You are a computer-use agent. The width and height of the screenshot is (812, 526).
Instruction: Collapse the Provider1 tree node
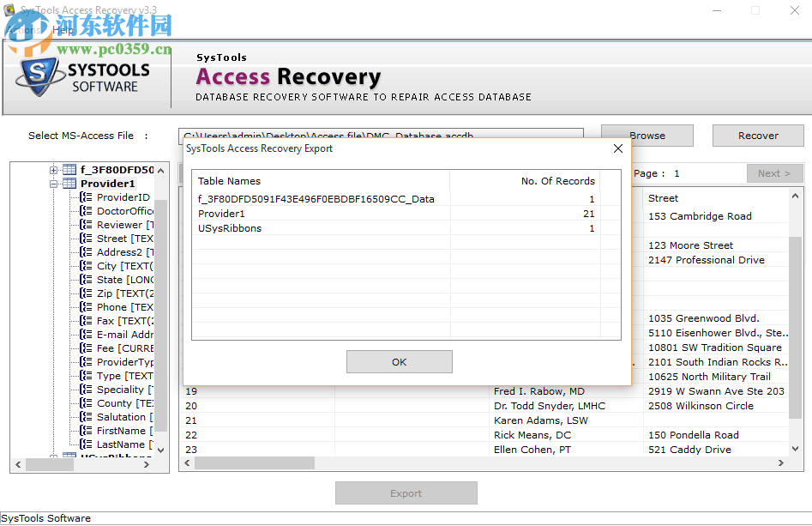click(53, 183)
